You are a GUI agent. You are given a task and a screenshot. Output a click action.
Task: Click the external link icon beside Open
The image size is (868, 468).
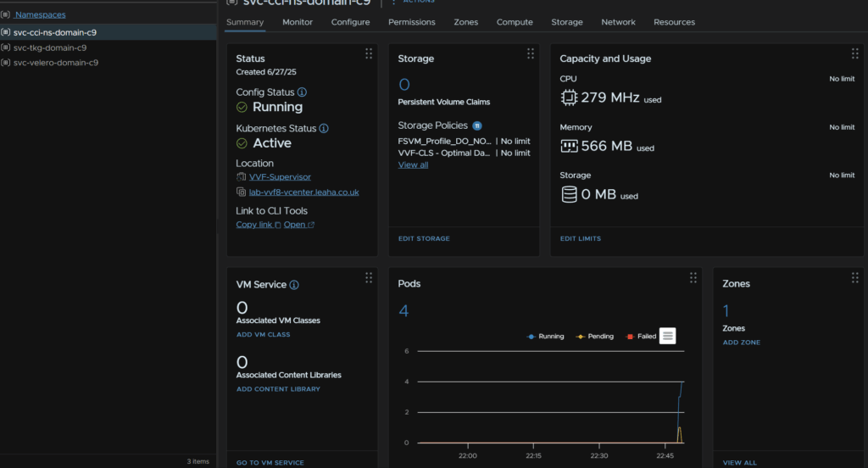(311, 225)
